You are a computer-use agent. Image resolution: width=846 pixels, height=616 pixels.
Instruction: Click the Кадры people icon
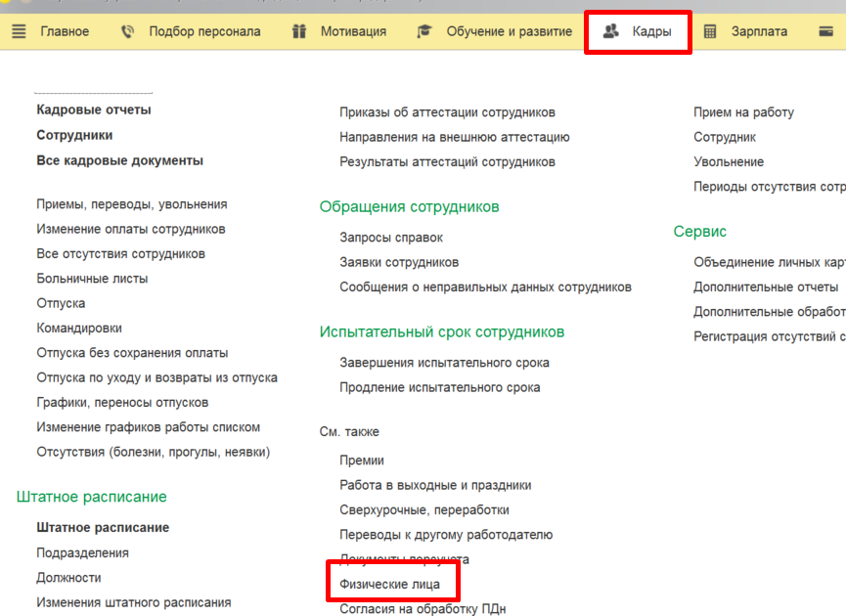coord(611,30)
